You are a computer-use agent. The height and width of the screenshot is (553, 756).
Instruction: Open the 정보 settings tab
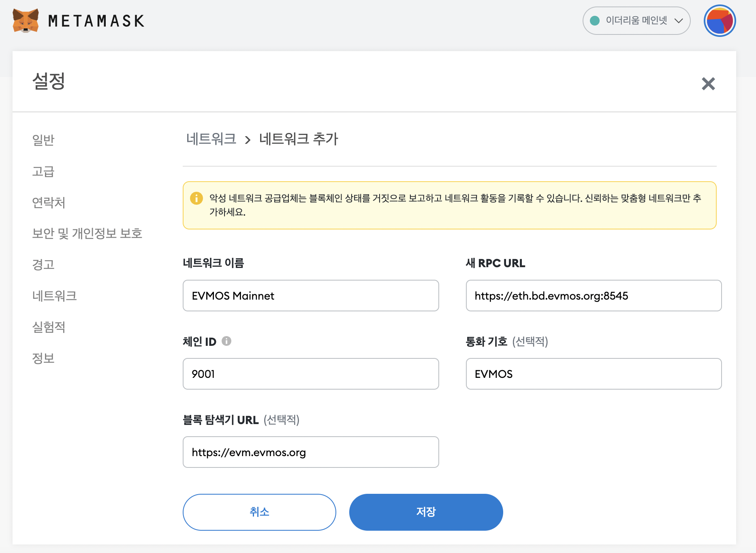43,358
